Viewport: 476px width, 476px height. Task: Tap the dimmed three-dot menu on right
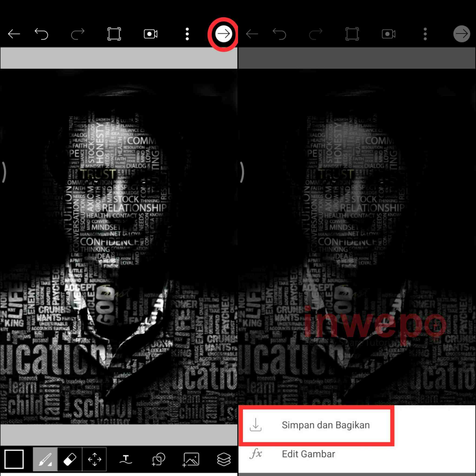(x=425, y=34)
